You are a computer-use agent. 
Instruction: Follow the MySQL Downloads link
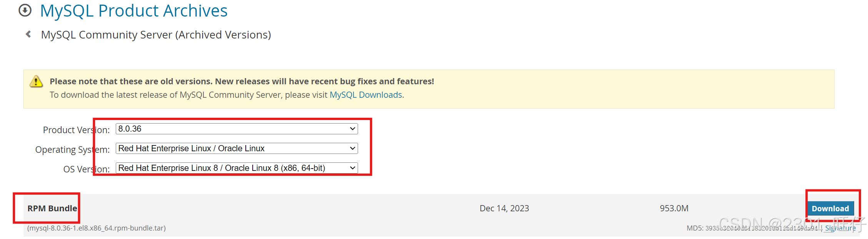coord(366,95)
